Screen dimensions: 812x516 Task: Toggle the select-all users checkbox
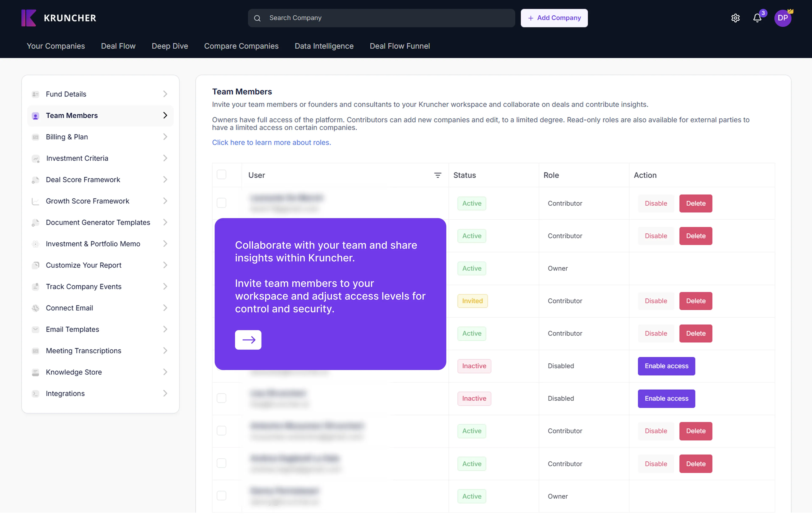(x=221, y=175)
